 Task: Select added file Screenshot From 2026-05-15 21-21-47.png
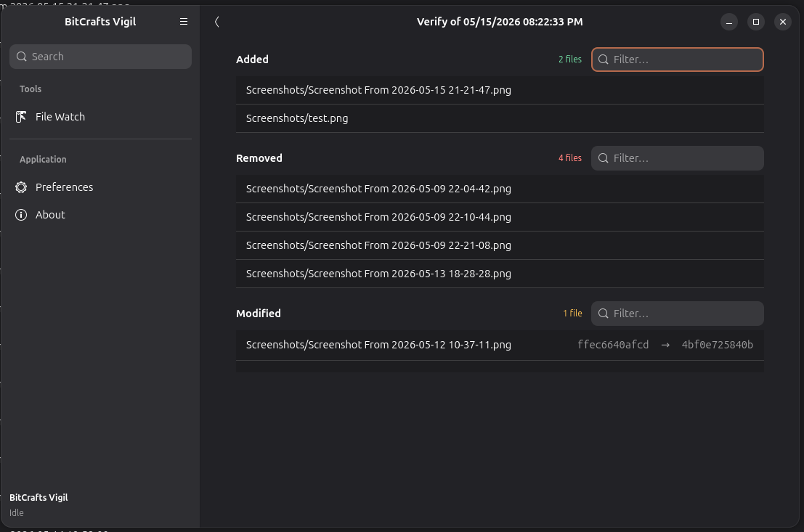(x=500, y=90)
